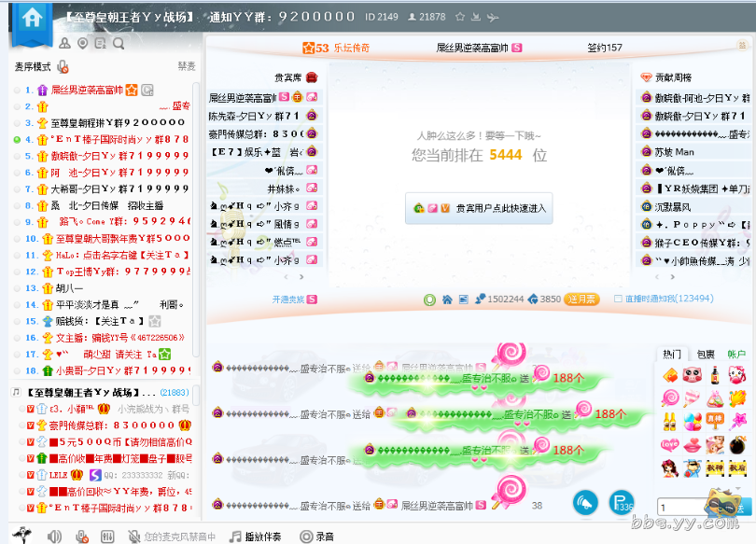Click the 签约157 label

pos(605,48)
